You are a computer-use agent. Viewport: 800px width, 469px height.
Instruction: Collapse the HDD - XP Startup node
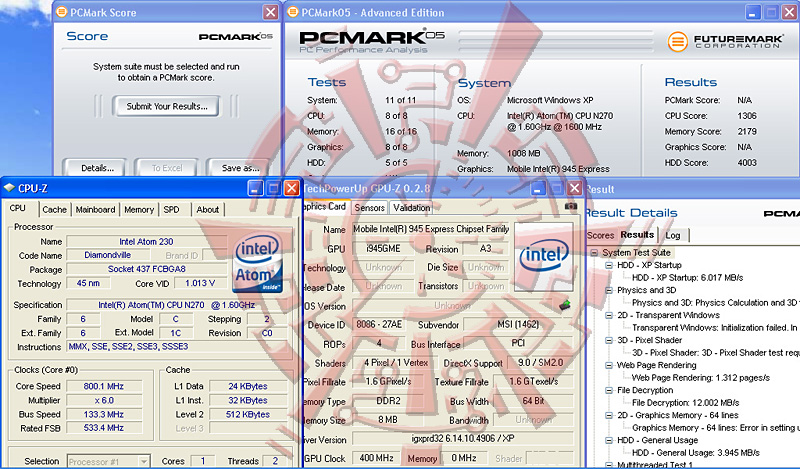tap(609, 265)
